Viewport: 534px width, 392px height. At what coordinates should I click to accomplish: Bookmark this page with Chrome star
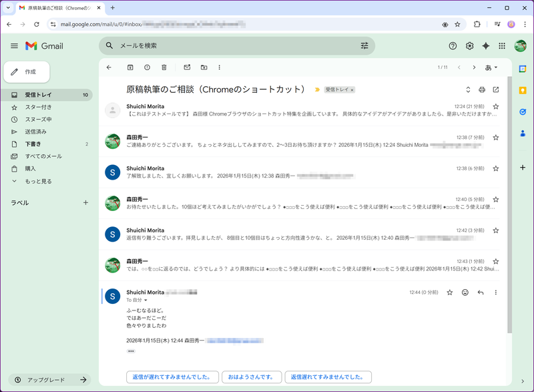457,24
